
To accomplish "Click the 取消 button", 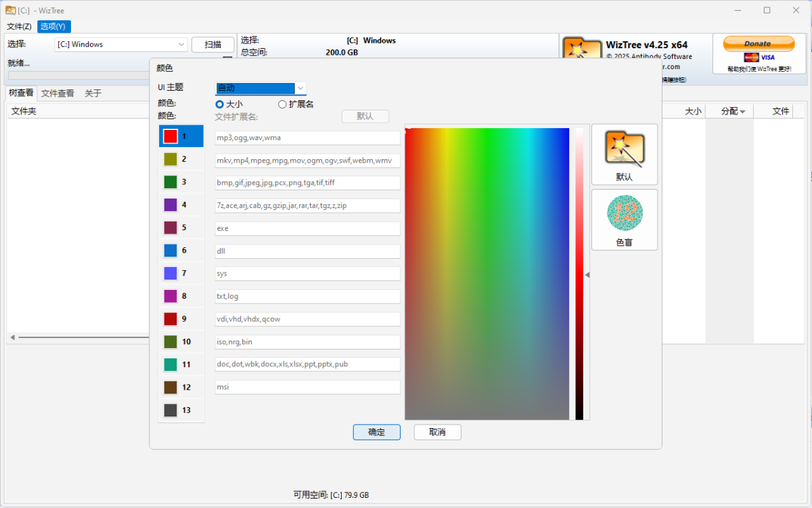I will click(x=437, y=432).
